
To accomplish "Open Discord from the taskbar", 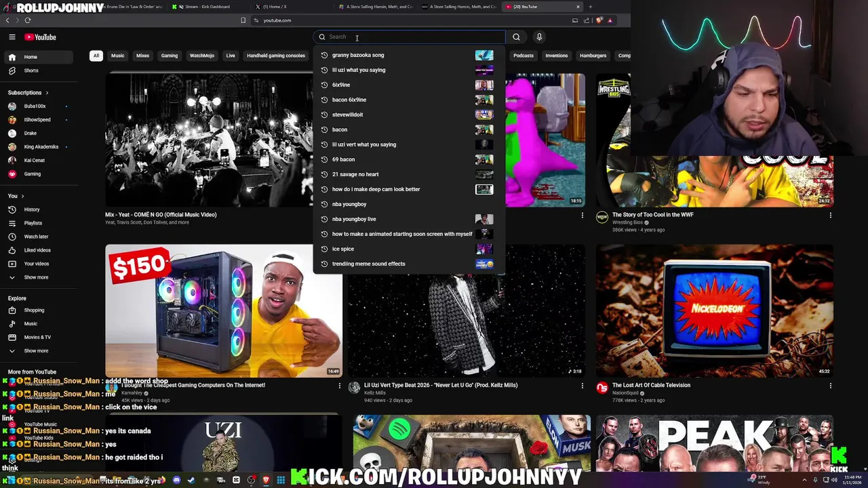I will tap(176, 481).
